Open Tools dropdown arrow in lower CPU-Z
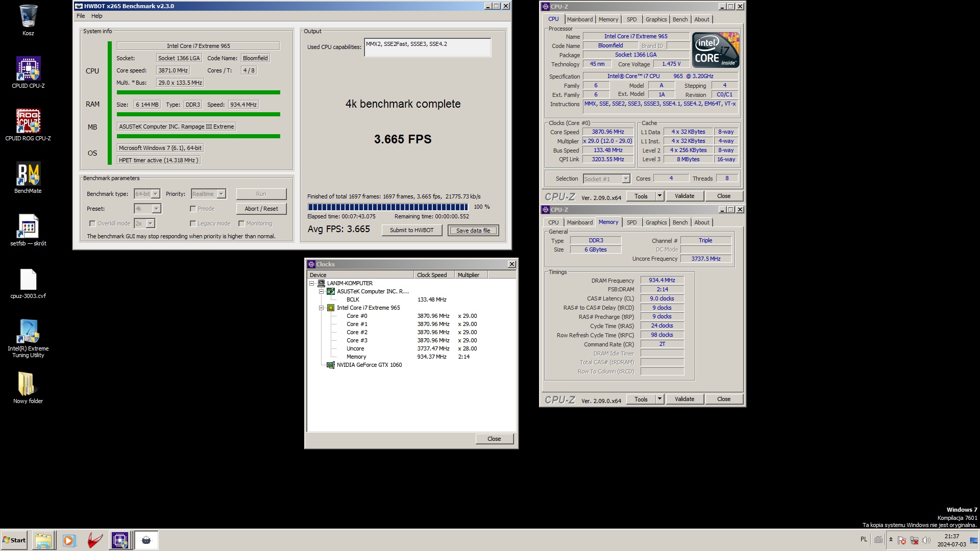Image resolution: width=980 pixels, height=551 pixels. tap(659, 399)
